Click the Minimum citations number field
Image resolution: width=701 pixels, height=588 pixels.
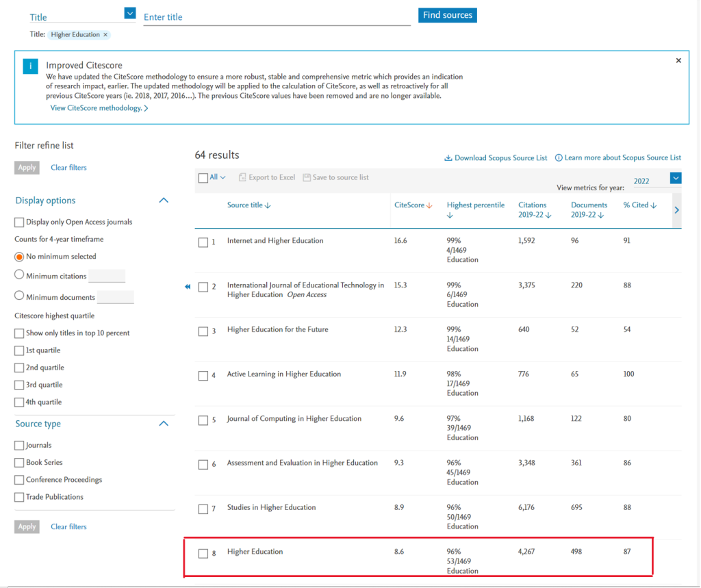click(107, 276)
